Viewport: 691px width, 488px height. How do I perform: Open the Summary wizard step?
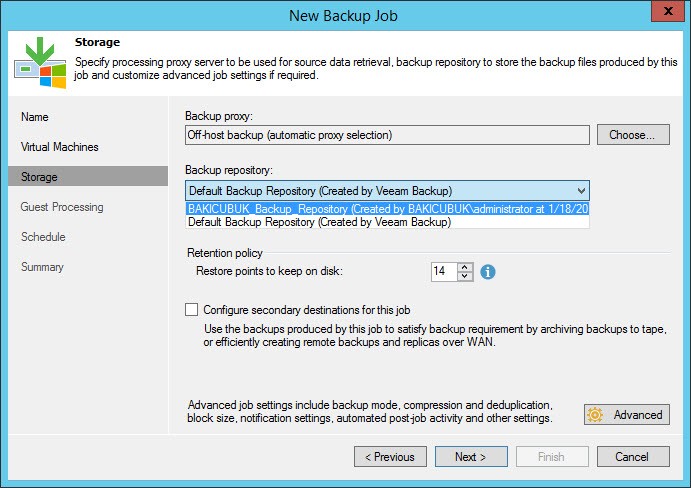pos(42,267)
